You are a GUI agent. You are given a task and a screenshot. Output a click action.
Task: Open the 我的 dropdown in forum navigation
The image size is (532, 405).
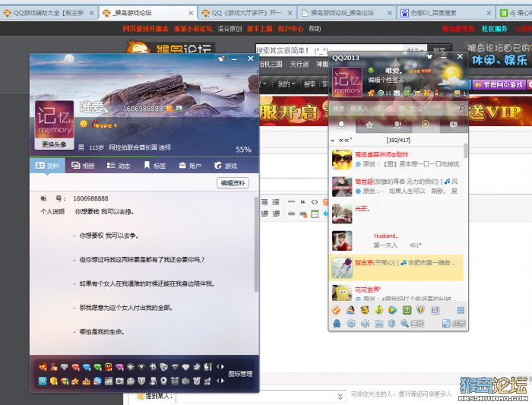287,84
